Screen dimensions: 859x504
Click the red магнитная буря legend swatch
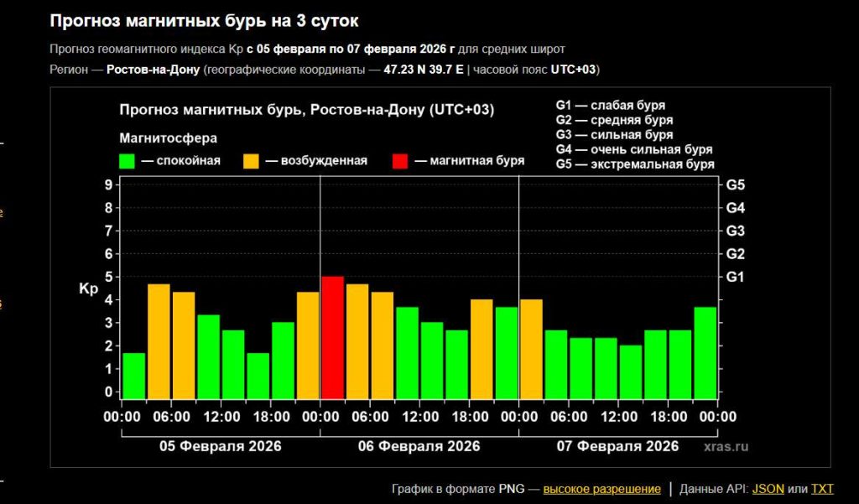pos(399,161)
